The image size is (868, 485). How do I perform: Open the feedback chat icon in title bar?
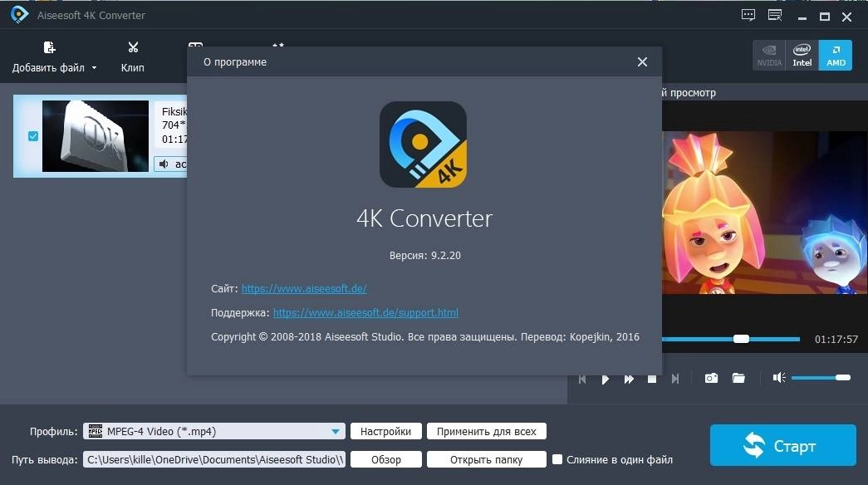(x=748, y=16)
